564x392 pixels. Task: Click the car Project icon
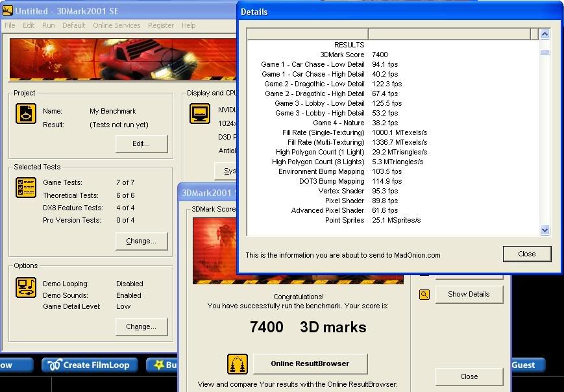click(26, 114)
